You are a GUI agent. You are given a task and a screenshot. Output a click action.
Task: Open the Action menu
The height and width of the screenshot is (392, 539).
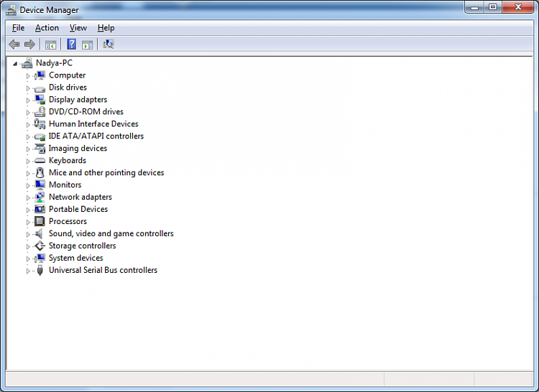point(47,28)
